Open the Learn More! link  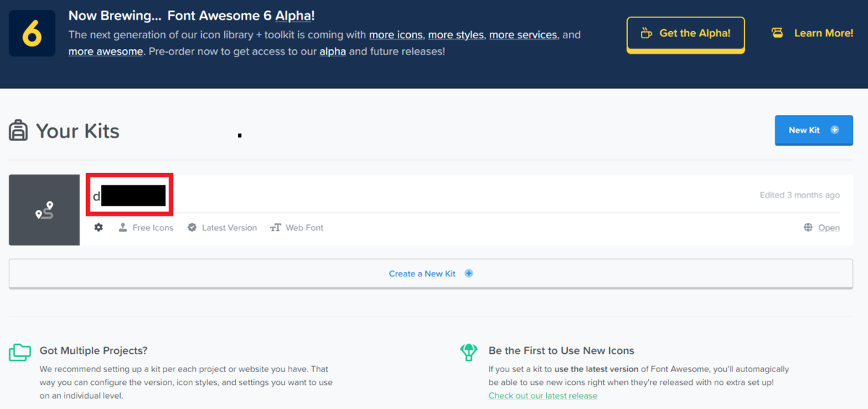823,33
